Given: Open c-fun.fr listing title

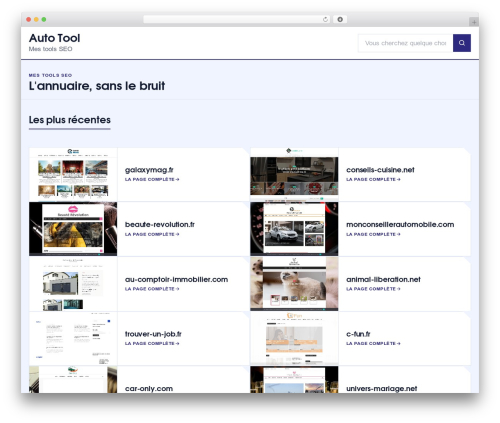Looking at the screenshot, I should (x=358, y=334).
